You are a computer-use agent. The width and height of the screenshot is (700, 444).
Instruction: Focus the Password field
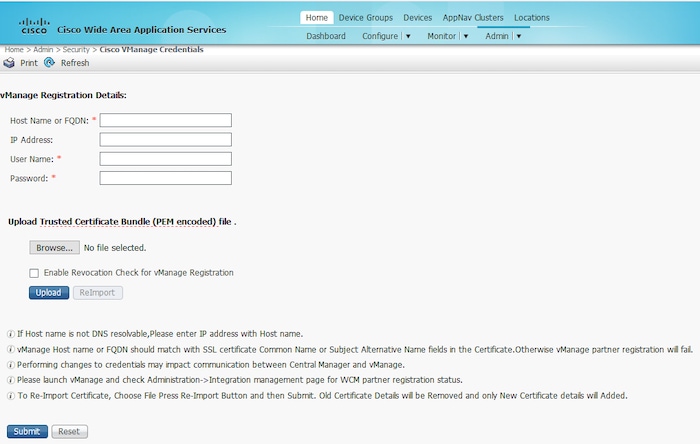(x=166, y=178)
